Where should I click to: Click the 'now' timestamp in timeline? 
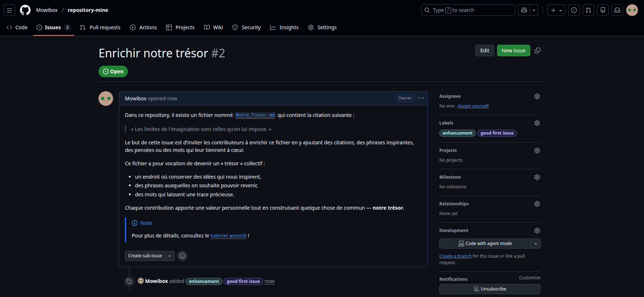(269, 281)
